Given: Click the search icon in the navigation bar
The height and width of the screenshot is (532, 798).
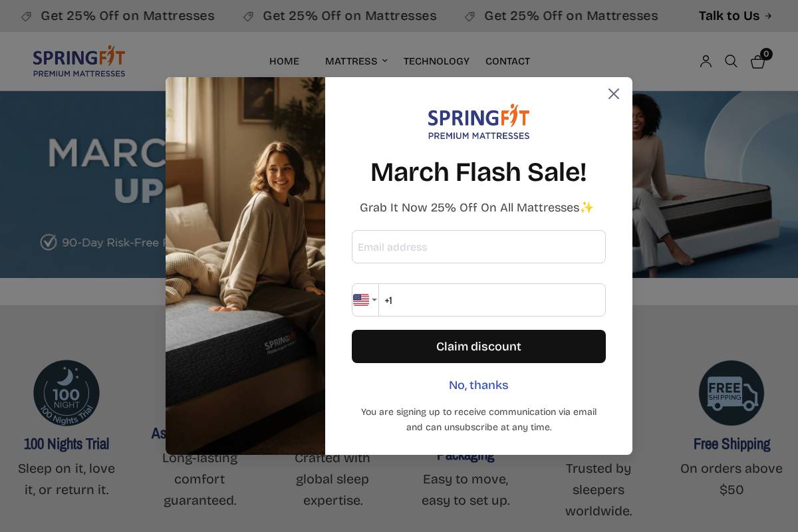Looking at the screenshot, I should tap(731, 61).
